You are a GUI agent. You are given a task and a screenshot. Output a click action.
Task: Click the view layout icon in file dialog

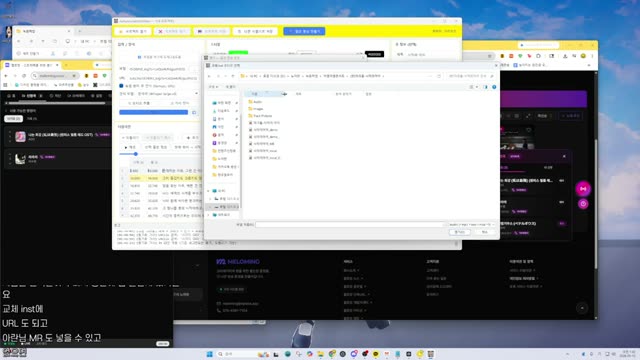[471, 87]
